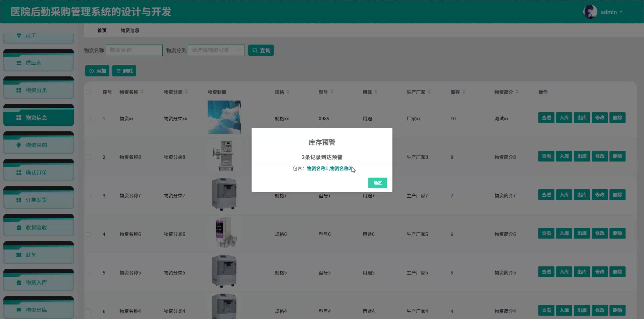Screen dimensions: 644x319
Task: Click 出库 button for row 物资名称8
Action: [582, 156]
